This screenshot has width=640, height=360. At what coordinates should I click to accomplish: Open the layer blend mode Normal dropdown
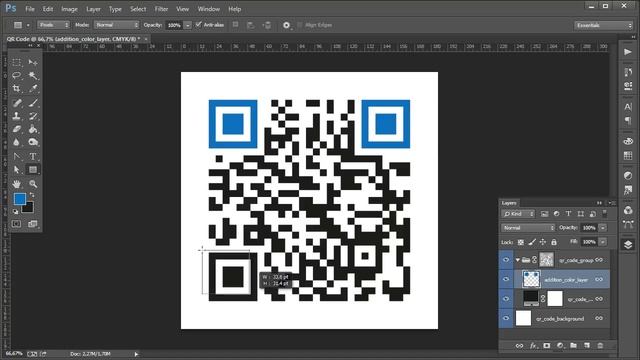coord(528,228)
